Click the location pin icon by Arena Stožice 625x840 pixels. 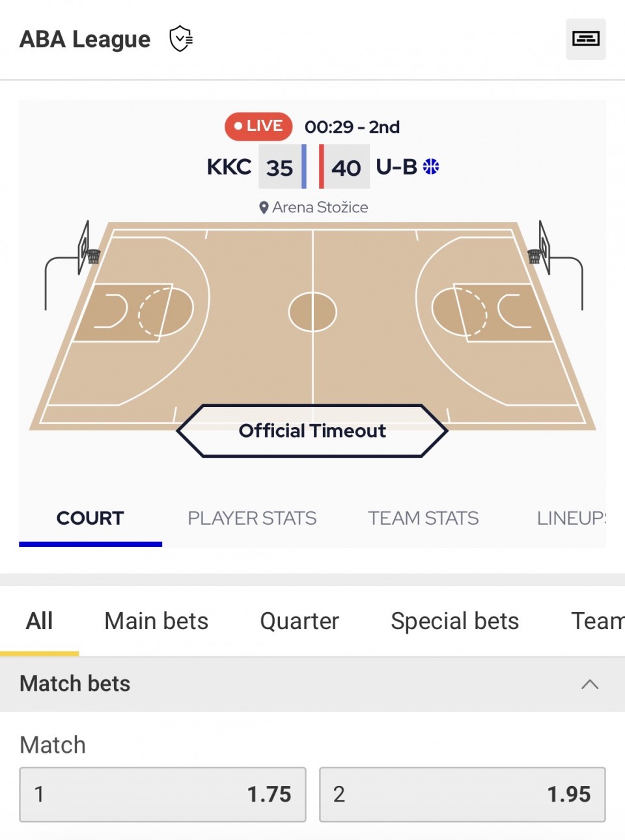[264, 208]
